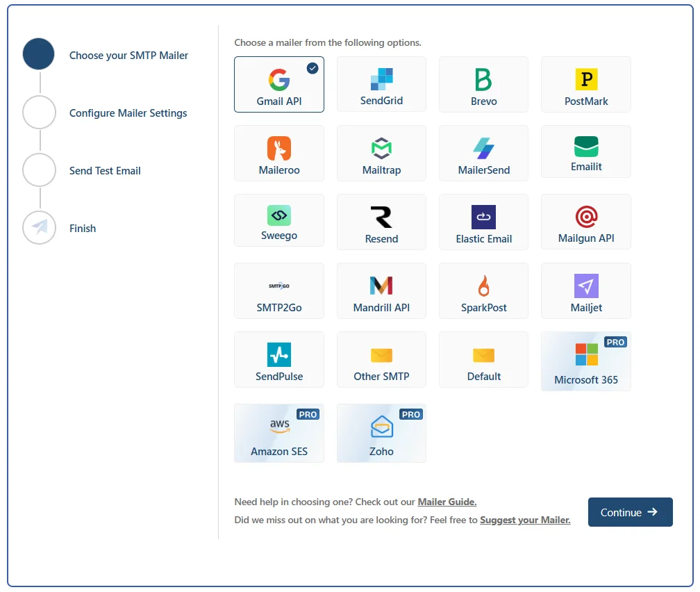Viewport: 700px width, 592px height.
Task: Select the SMTP2Go mailer icon
Action: tap(278, 290)
